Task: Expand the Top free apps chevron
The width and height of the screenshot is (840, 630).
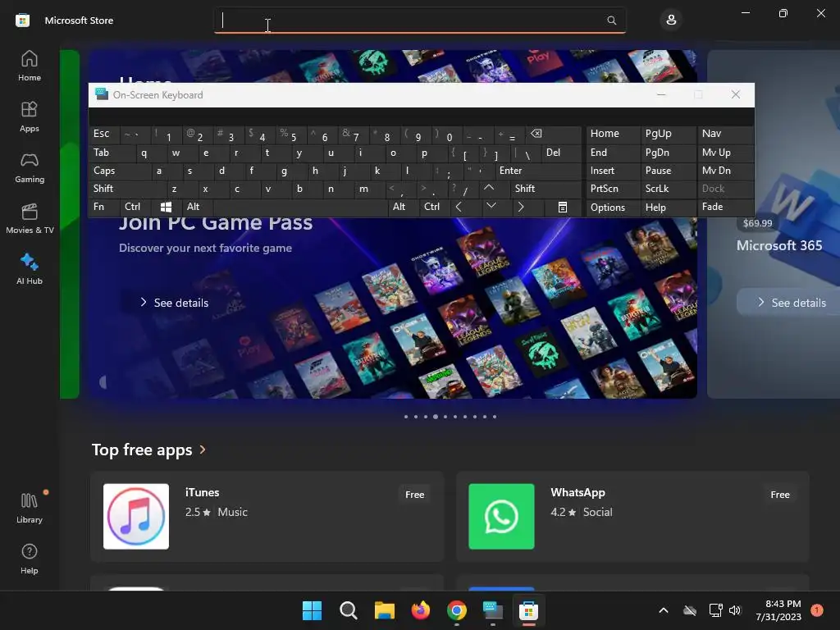Action: click(x=203, y=450)
